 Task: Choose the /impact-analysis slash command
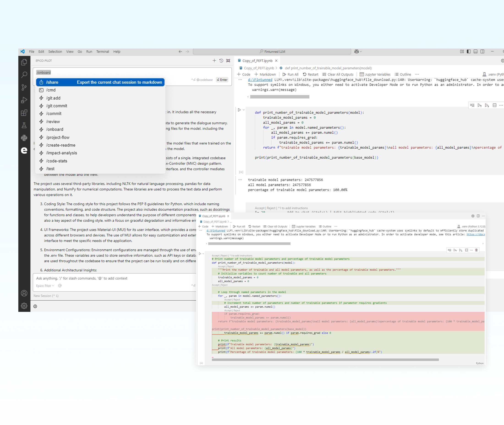(x=100, y=153)
